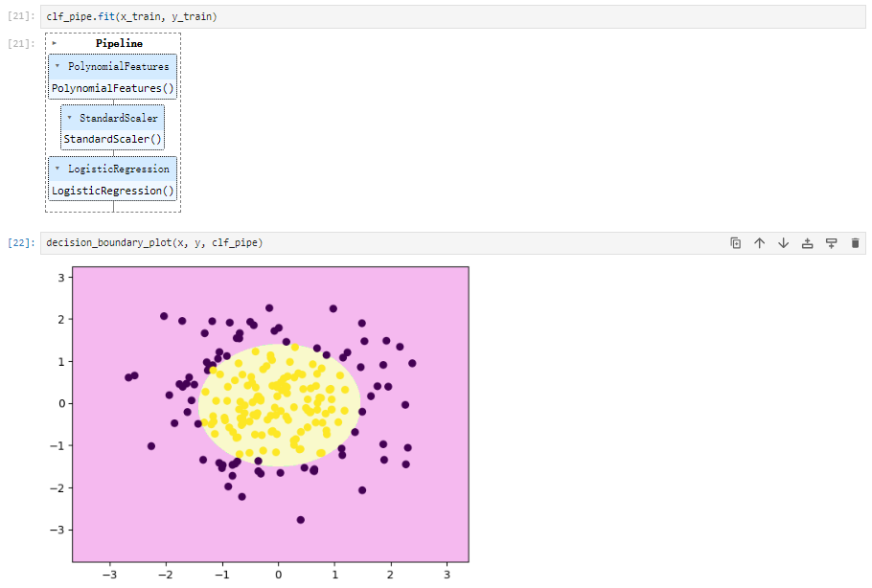The height and width of the screenshot is (588, 872).
Task: Select the PolynomialFeatures() parameter text
Action: (x=112, y=88)
